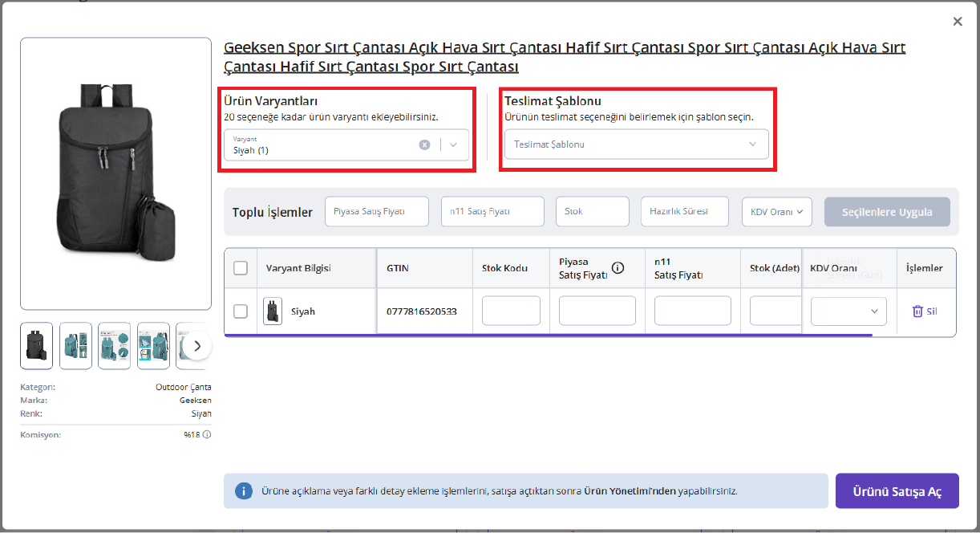The height and width of the screenshot is (533, 980).
Task: Click the Ürünü Satışa Aç button
Action: [897, 491]
